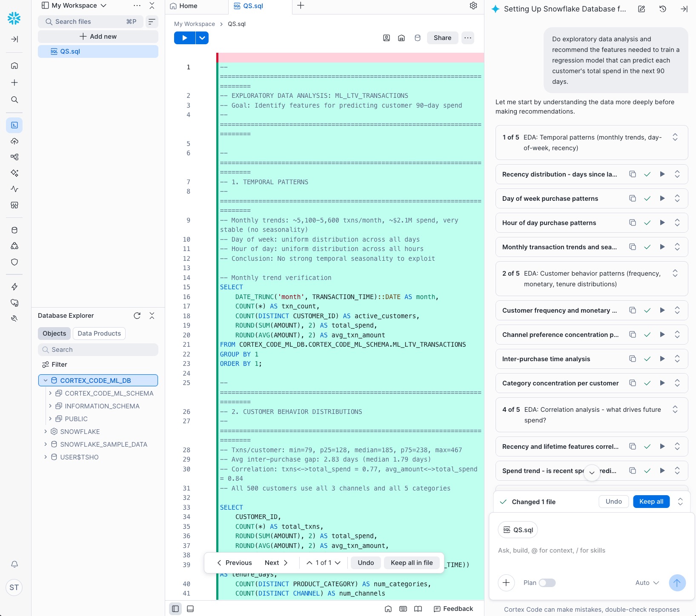Copy the Recency distribution query
The image size is (696, 616).
[x=633, y=174]
